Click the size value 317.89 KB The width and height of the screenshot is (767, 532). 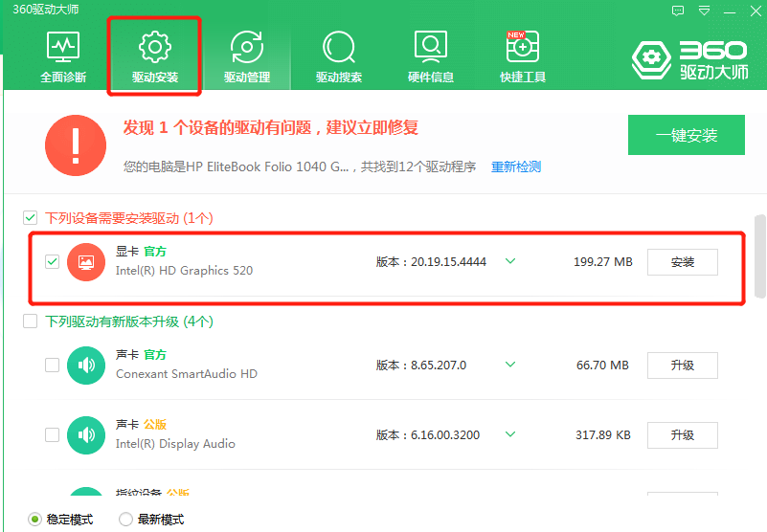pos(602,435)
